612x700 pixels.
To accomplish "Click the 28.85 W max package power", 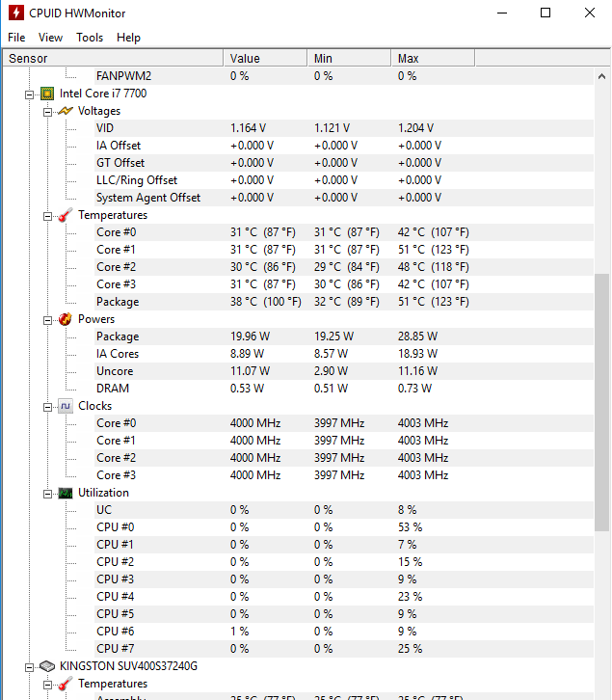I will (418, 337).
